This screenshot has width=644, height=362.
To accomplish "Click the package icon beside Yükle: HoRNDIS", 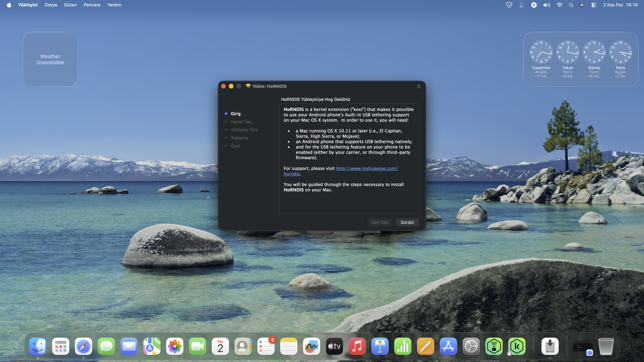I will [248, 86].
